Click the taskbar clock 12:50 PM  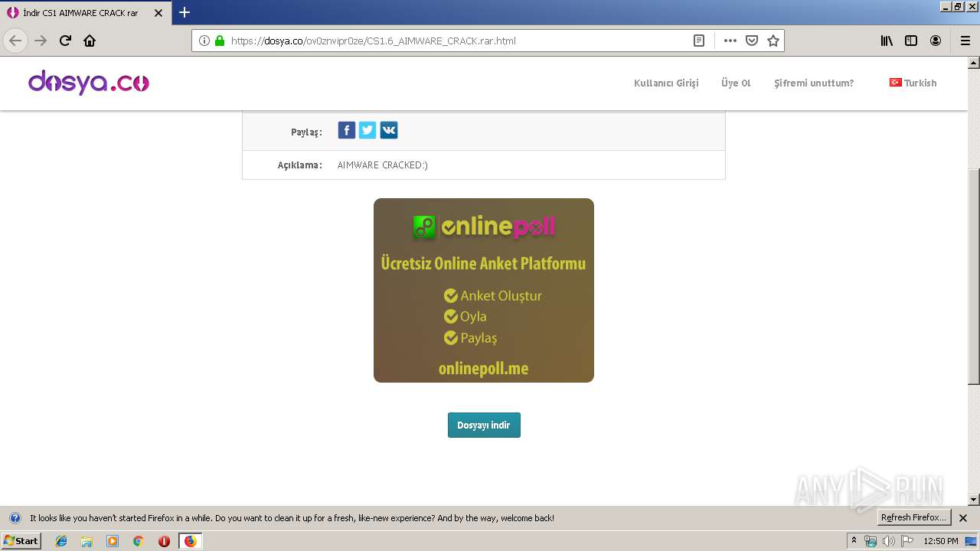pos(941,541)
